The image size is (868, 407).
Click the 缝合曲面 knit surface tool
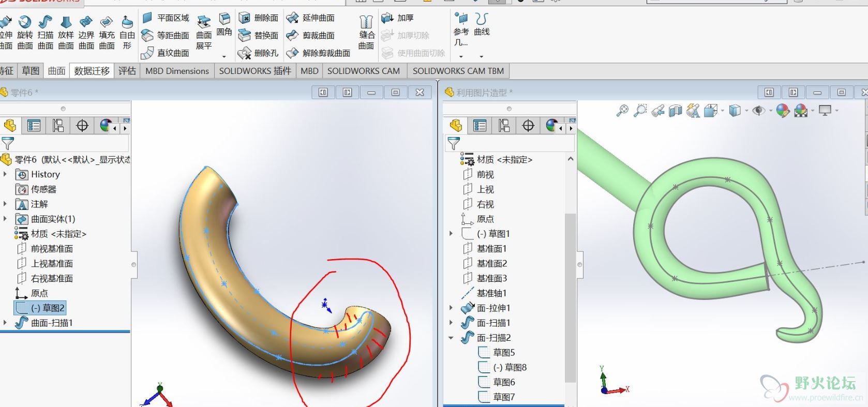pos(366,33)
